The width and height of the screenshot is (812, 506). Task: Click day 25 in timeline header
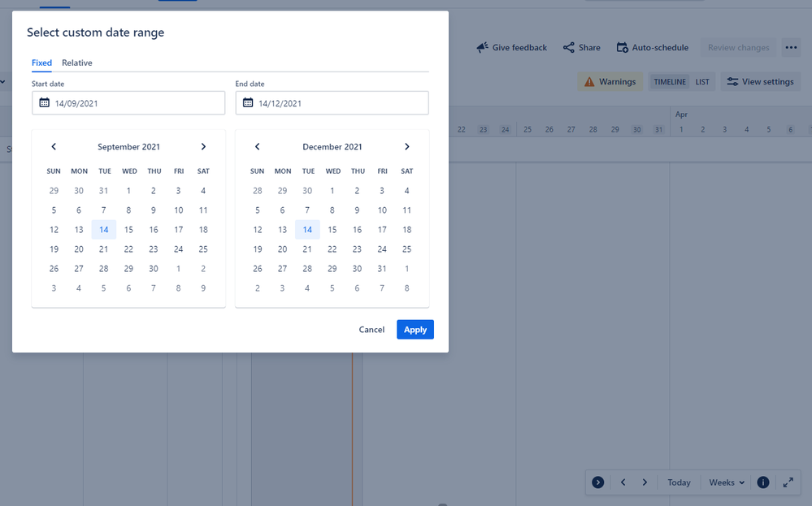(x=528, y=129)
